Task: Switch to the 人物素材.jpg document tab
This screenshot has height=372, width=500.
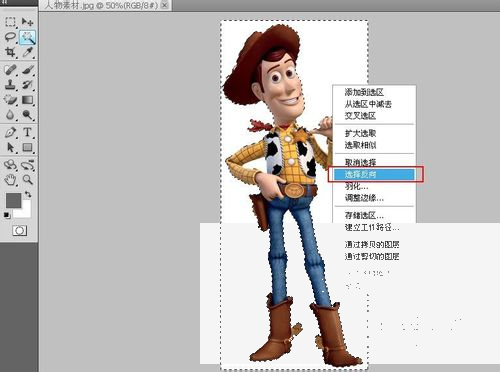Action: pos(101,5)
